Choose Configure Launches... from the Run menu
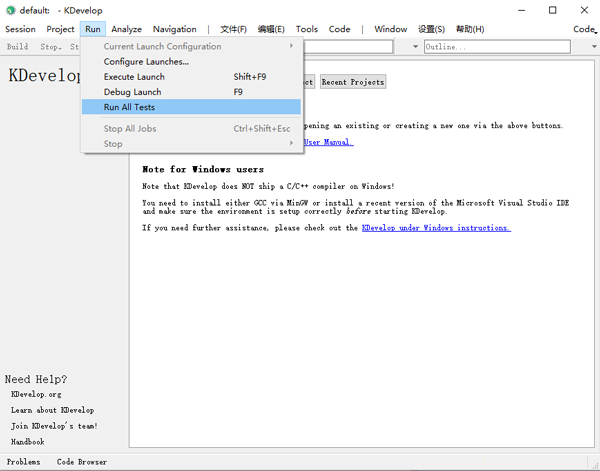 (191, 62)
